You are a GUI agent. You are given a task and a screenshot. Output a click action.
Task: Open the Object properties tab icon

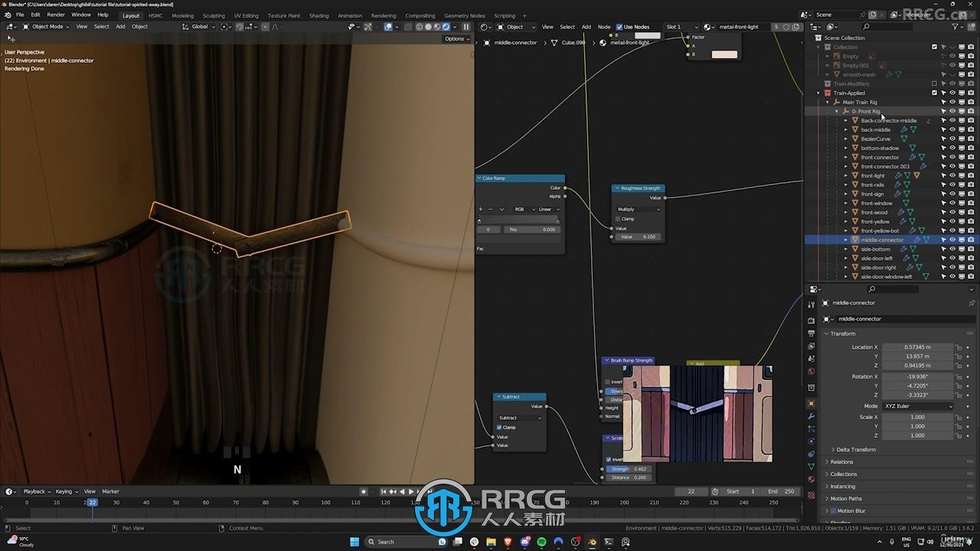812,403
